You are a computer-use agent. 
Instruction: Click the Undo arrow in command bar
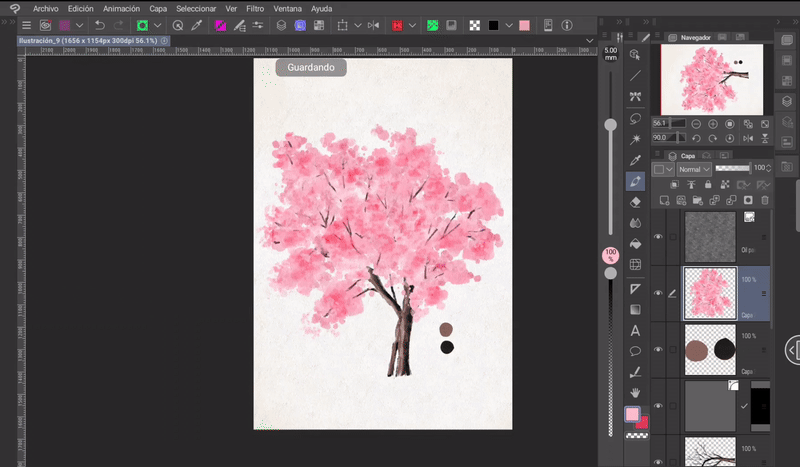pos(100,25)
